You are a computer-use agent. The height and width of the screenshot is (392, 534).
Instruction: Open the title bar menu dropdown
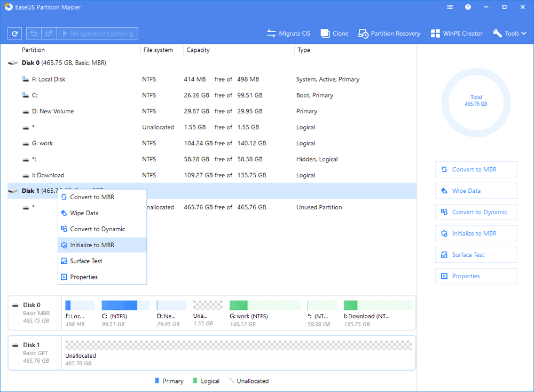(x=450, y=7)
